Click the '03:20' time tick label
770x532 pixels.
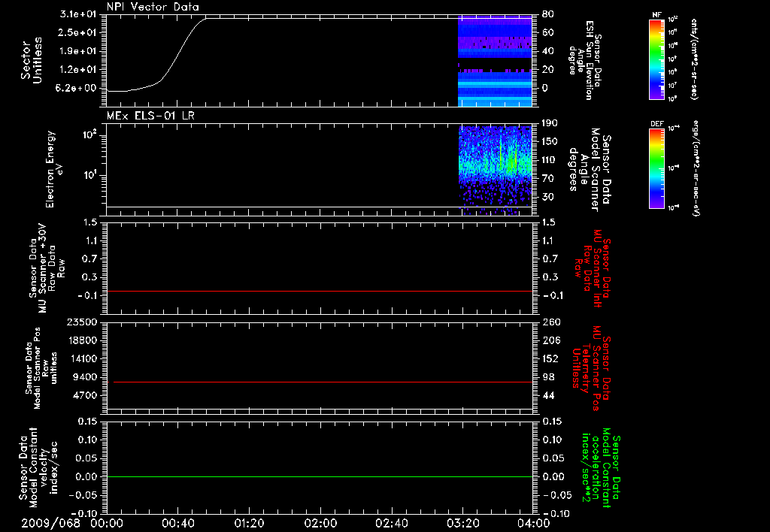(x=462, y=523)
